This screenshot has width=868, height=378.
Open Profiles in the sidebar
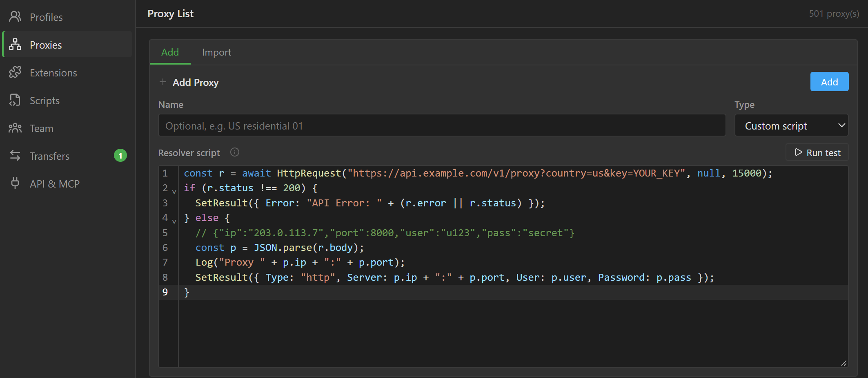point(67,17)
